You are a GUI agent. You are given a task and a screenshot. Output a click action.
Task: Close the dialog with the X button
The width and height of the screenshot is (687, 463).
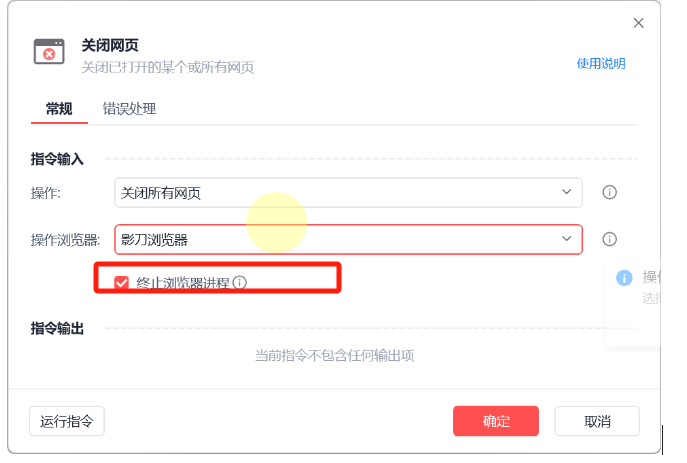(x=638, y=22)
